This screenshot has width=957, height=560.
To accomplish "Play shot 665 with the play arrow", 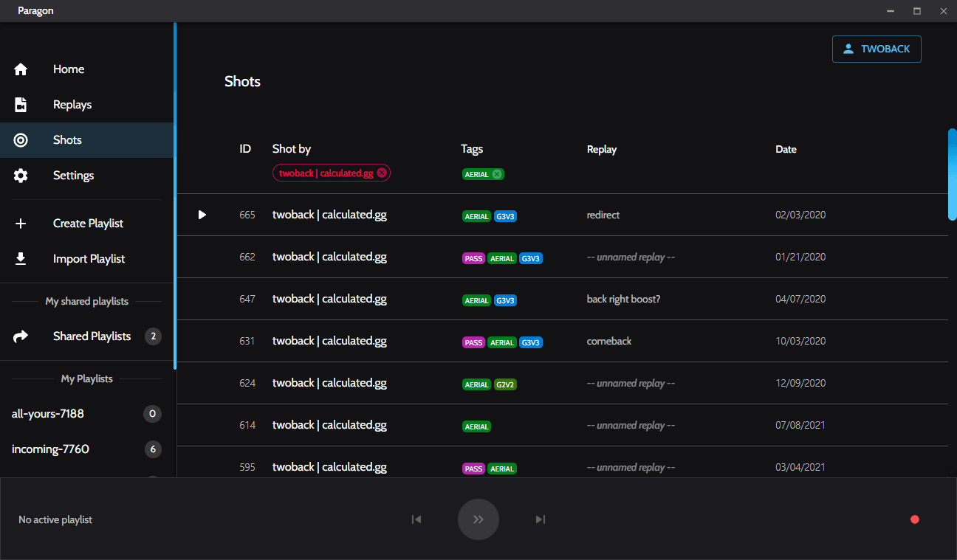I will (202, 215).
